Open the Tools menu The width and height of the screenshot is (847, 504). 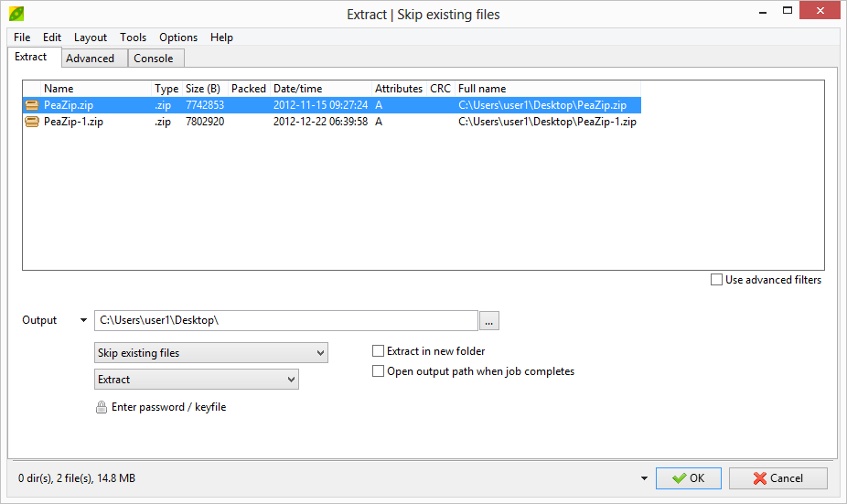click(133, 38)
